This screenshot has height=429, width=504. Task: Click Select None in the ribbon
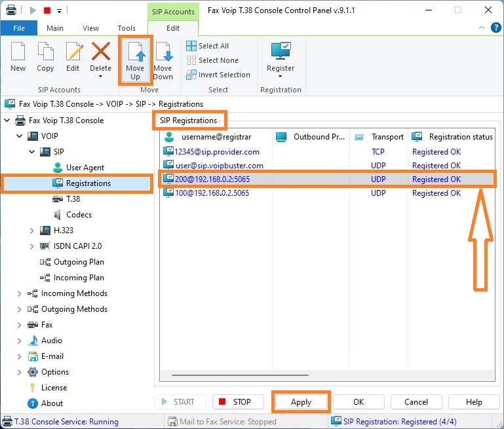212,60
